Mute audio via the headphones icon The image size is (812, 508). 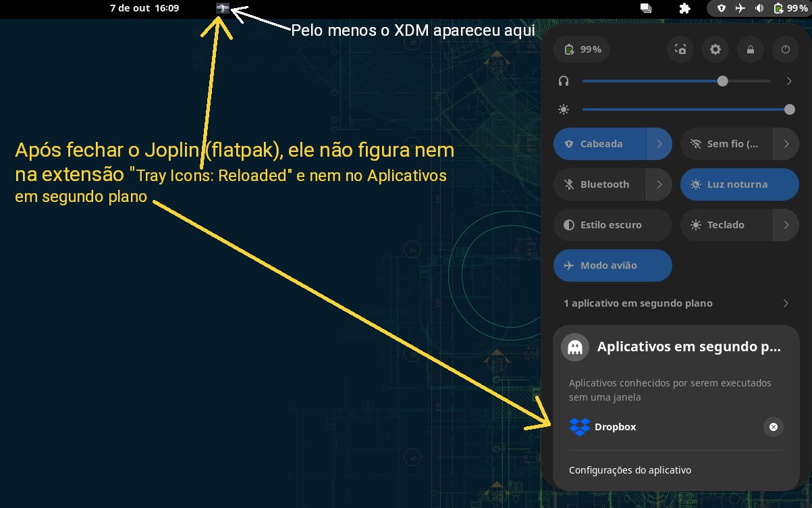tap(564, 81)
